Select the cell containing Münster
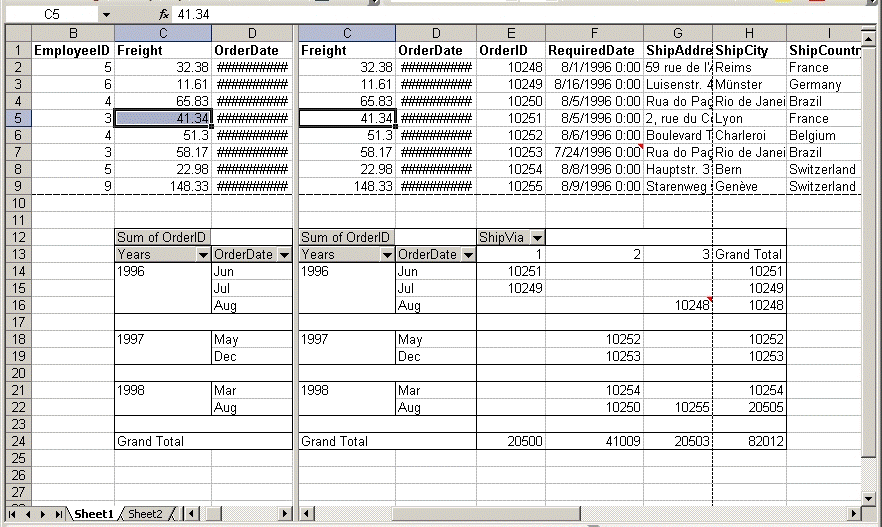Screen dimensions: 882x527 pyautogui.click(x=748, y=85)
